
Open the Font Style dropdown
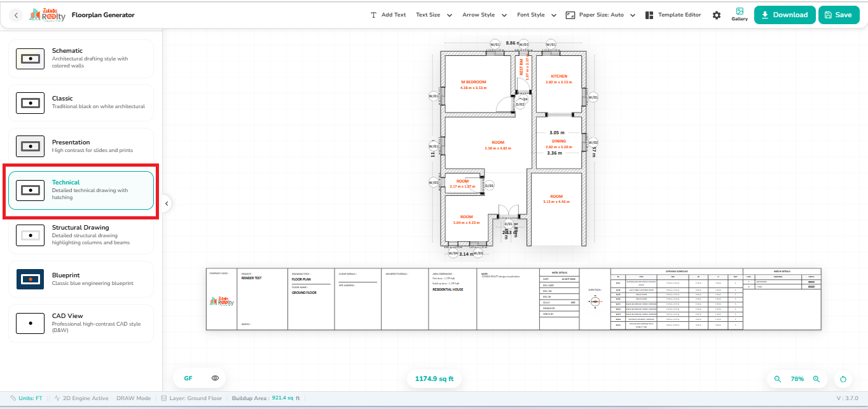537,15
